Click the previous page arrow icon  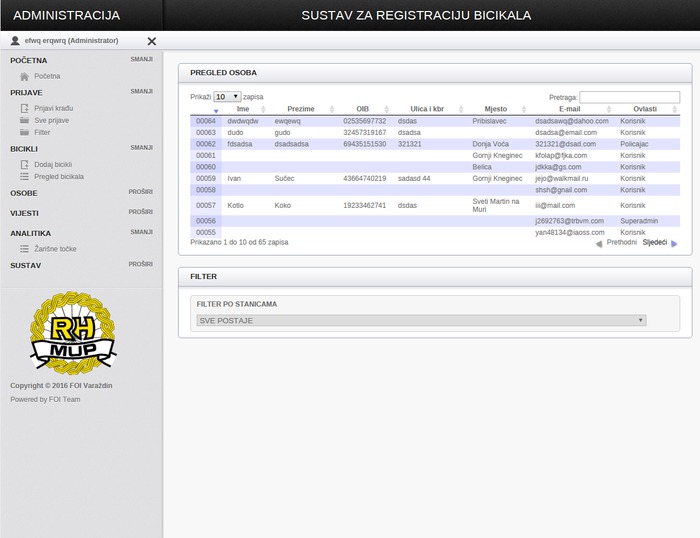pyautogui.click(x=599, y=243)
